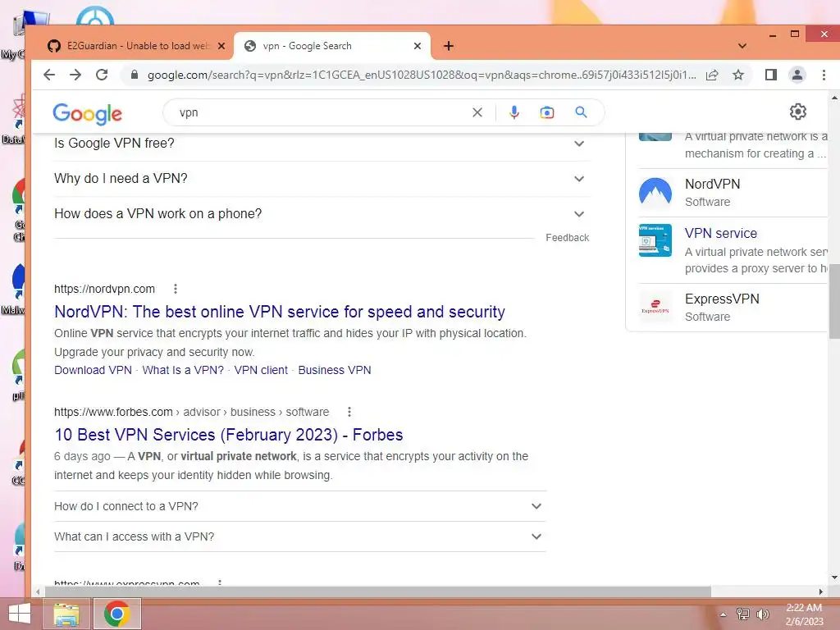Open the Download VPN sitelink
Viewport: 840px width, 630px height.
(x=93, y=370)
